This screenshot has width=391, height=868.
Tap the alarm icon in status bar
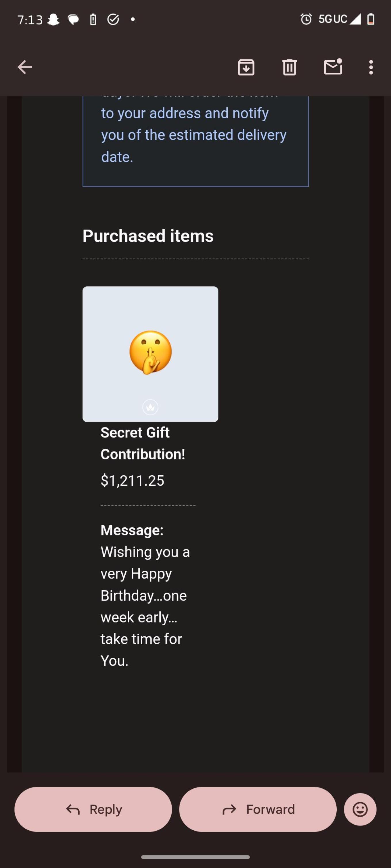306,19
